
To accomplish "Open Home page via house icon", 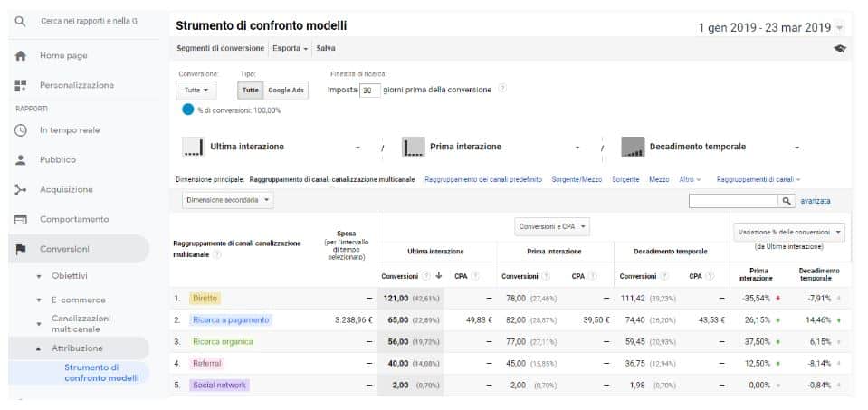I will tap(21, 55).
